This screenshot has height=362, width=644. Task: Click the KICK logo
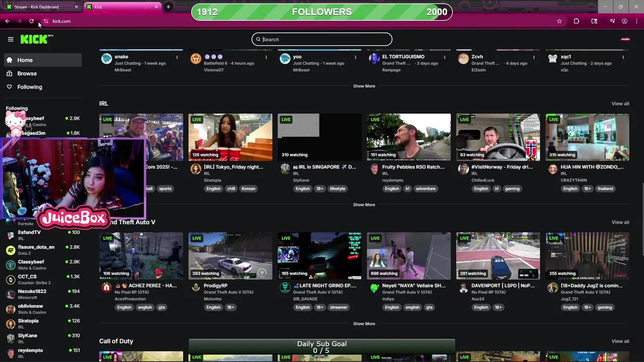point(37,39)
